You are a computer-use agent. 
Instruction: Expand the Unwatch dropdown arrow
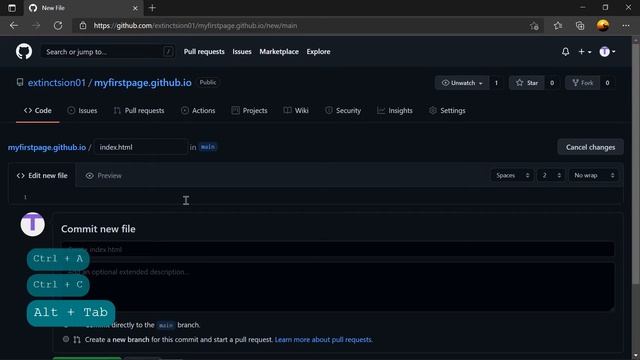[x=480, y=83]
